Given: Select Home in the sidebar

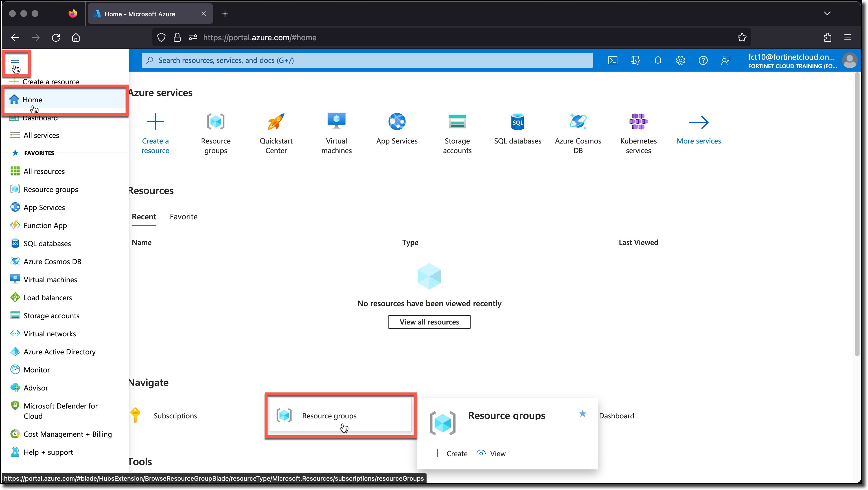Looking at the screenshot, I should point(65,100).
